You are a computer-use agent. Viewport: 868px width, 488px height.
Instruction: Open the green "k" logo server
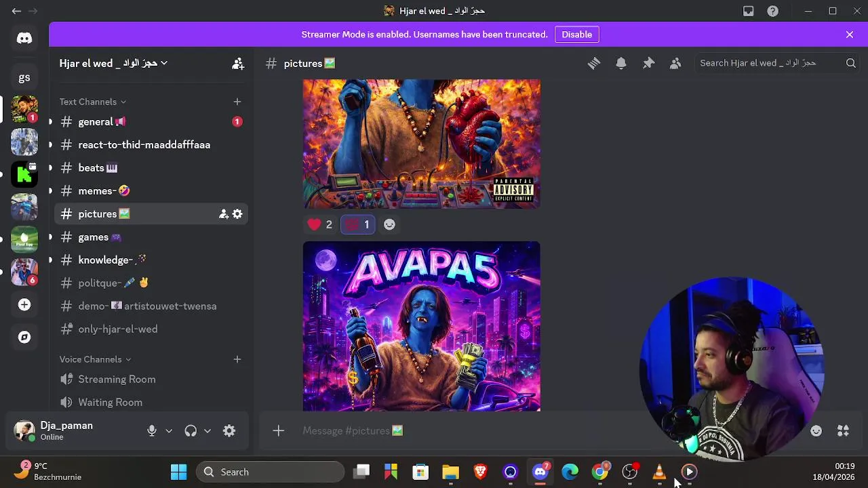pos(24,174)
